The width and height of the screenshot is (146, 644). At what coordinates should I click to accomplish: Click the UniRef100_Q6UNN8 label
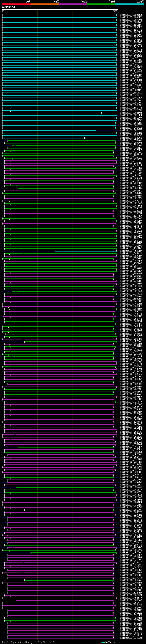(131, 316)
